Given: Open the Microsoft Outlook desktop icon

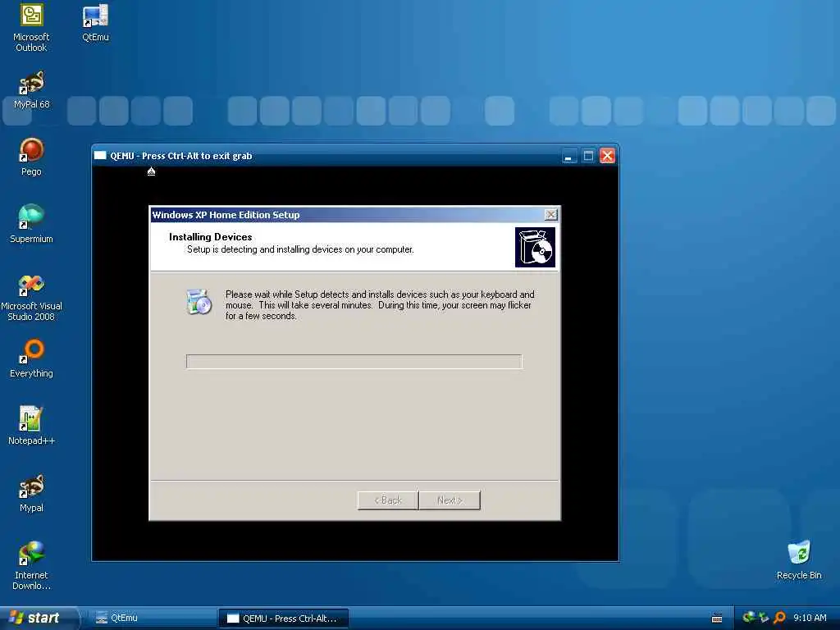Looking at the screenshot, I should [31, 28].
